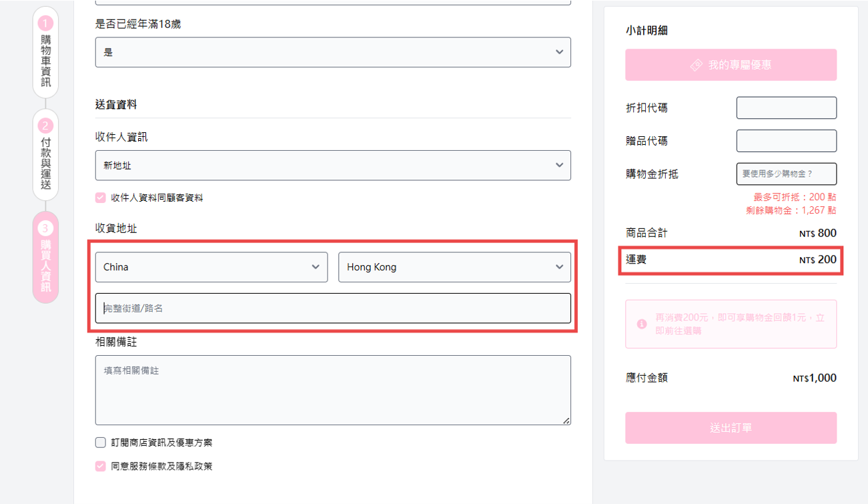Image resolution: width=868 pixels, height=504 pixels.
Task: Click the 送貨資料 section heading
Action: pos(116,105)
